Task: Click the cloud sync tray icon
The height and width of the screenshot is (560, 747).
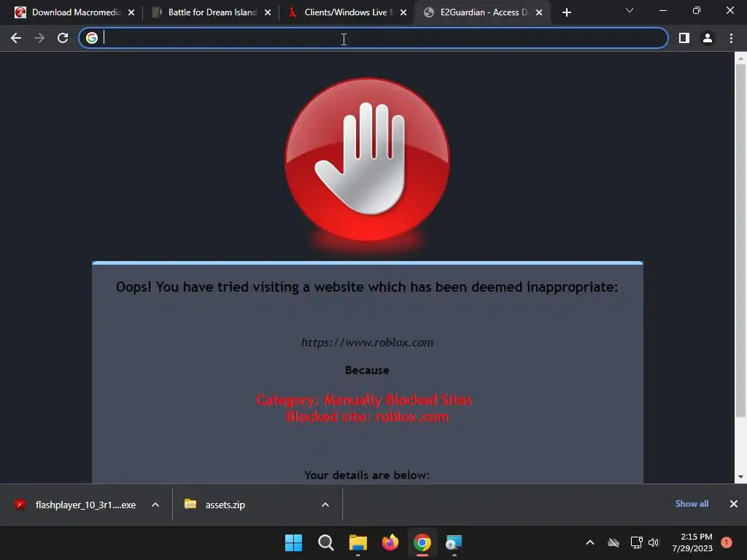Action: click(614, 542)
